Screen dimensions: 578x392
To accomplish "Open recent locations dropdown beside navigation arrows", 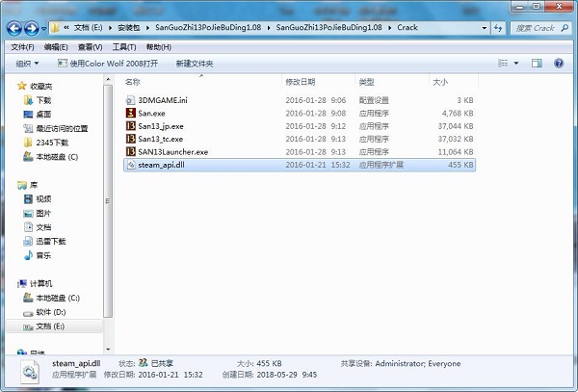I will coord(43,28).
